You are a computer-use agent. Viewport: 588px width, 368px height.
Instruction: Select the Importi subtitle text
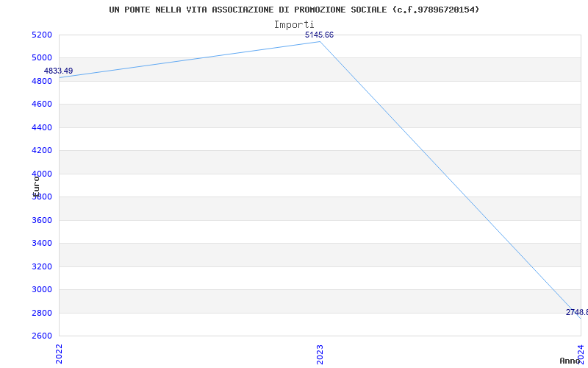(294, 25)
